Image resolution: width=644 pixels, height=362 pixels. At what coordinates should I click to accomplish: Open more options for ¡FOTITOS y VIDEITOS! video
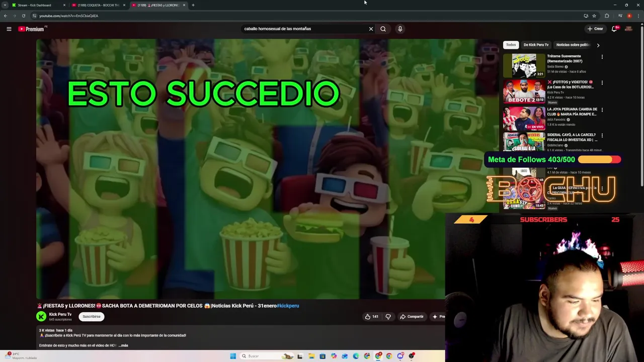pyautogui.click(x=602, y=83)
